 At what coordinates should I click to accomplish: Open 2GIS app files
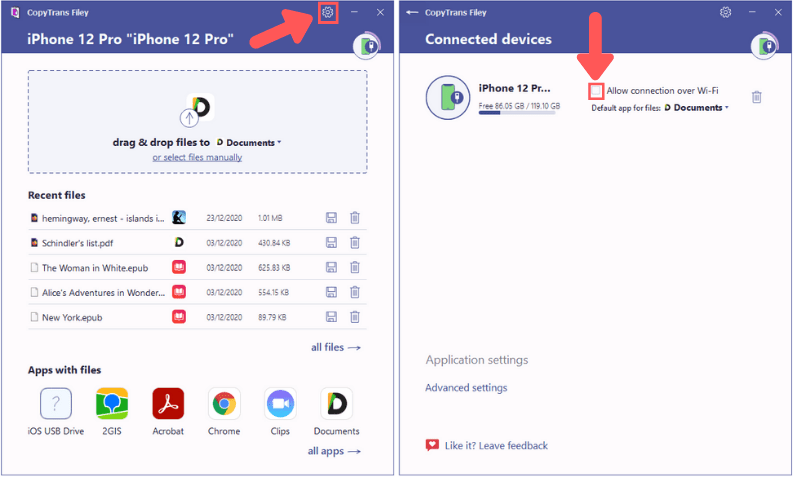coord(112,404)
